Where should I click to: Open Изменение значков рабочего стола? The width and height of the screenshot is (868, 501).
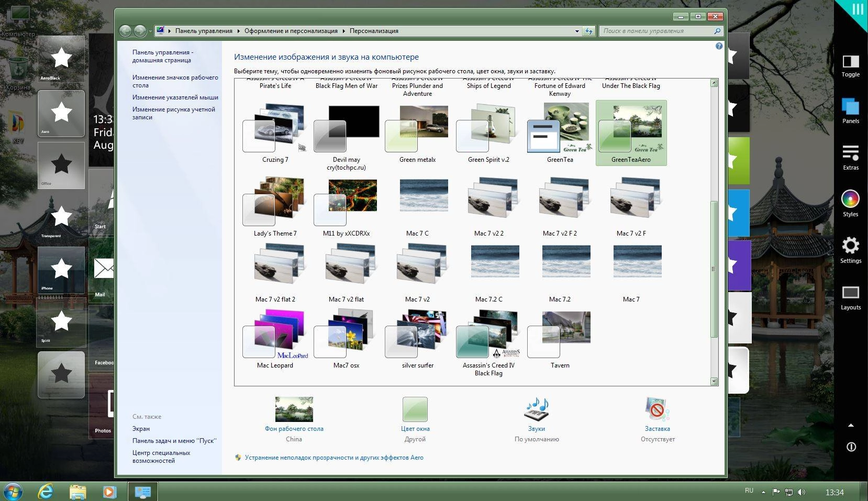175,81
